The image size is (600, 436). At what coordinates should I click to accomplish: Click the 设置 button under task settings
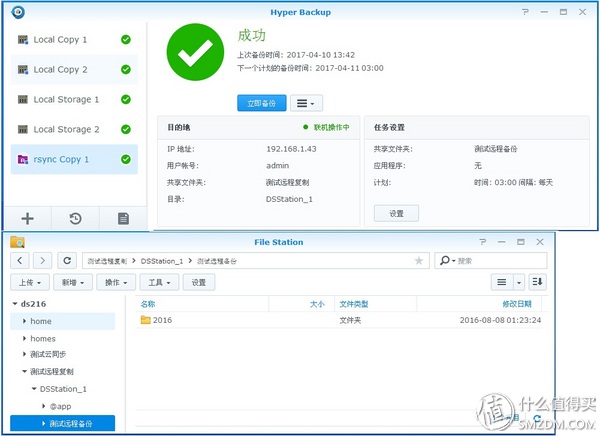tap(396, 214)
